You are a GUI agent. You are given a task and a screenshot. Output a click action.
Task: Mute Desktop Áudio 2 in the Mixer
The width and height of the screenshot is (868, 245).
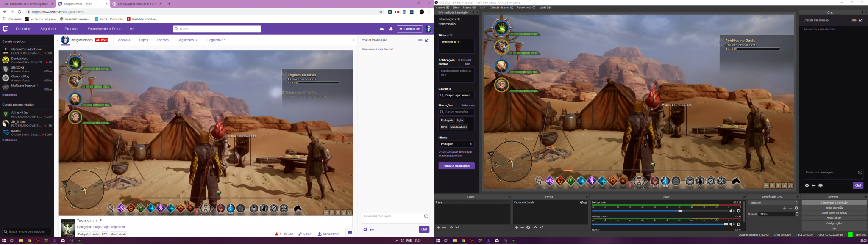click(x=732, y=224)
